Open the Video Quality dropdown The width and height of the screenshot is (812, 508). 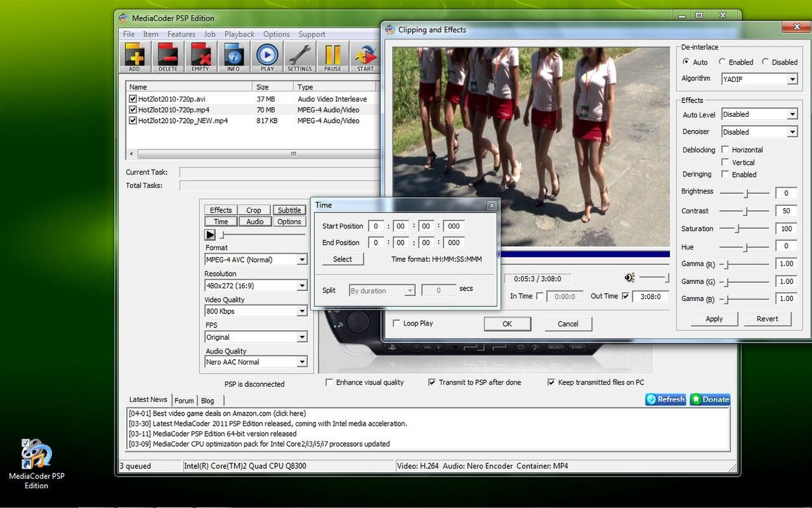(256, 311)
